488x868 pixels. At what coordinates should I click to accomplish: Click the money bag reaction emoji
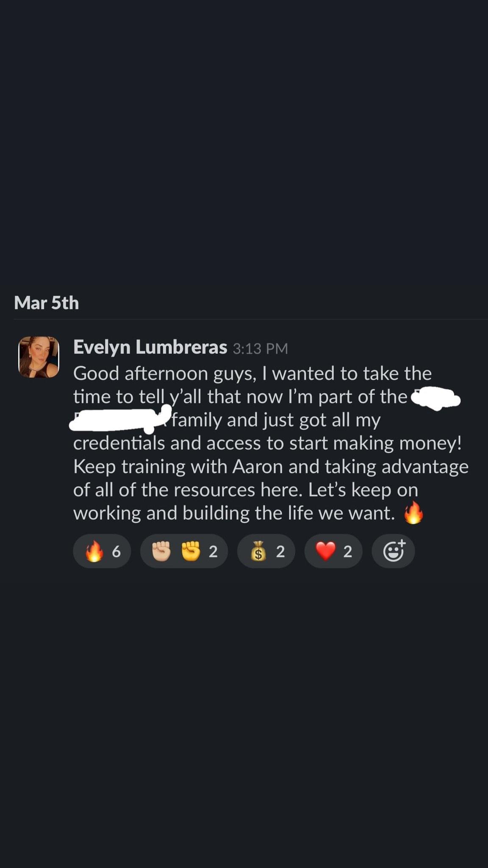pyautogui.click(x=258, y=551)
